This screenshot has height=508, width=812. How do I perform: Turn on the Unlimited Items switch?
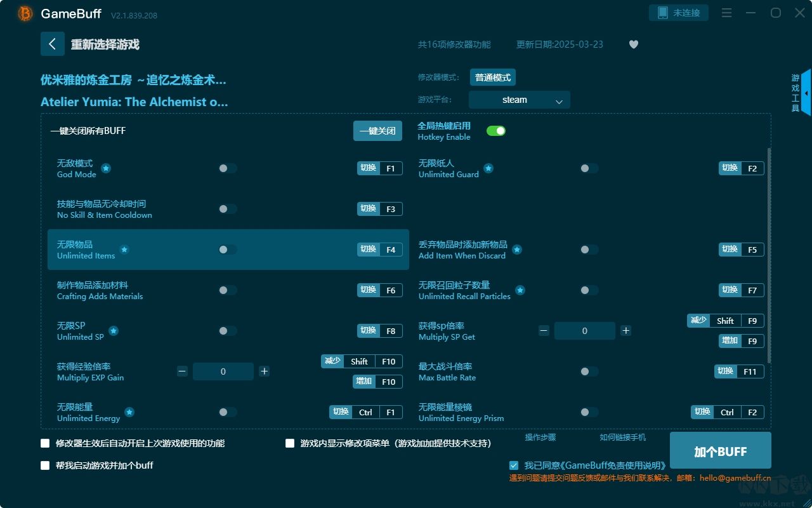[x=227, y=250]
